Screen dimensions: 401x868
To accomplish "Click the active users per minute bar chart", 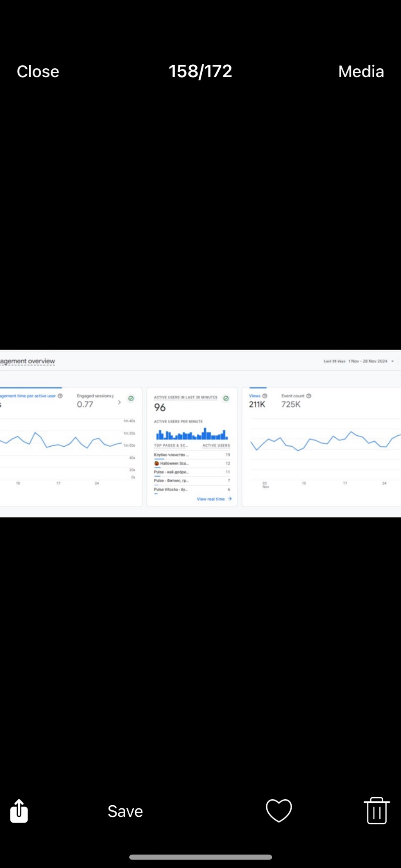I will pos(192,434).
